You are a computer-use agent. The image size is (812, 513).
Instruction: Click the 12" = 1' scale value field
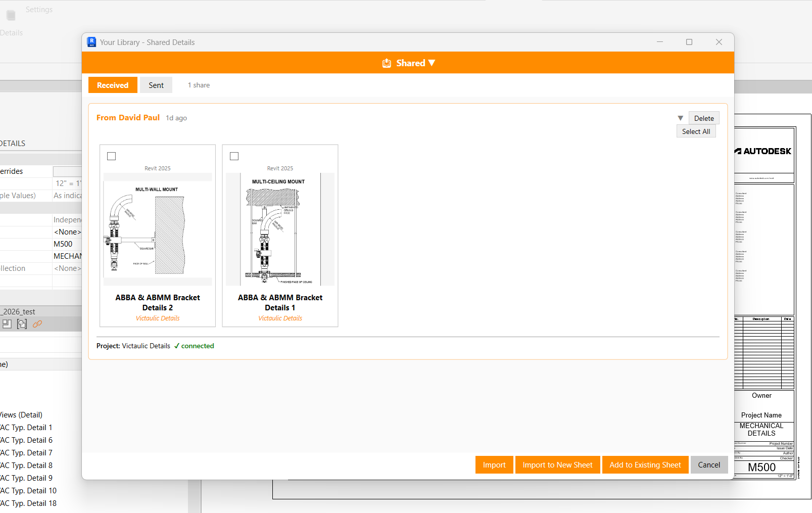point(67,183)
